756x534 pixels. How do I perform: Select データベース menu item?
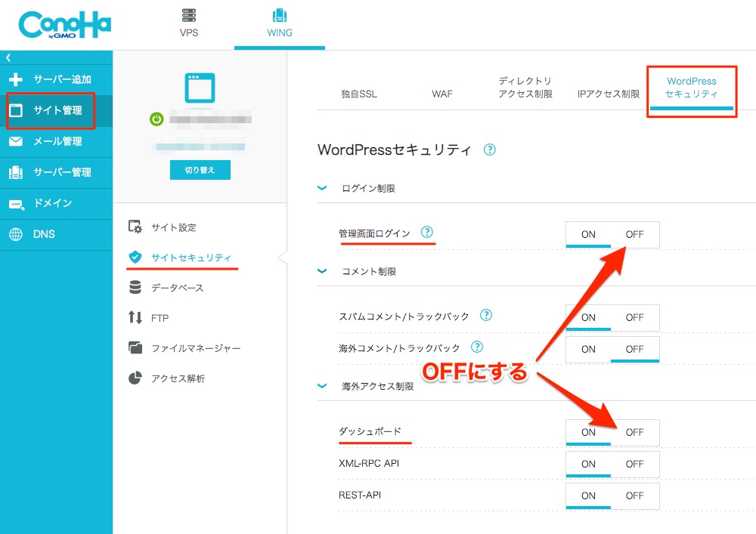click(177, 288)
